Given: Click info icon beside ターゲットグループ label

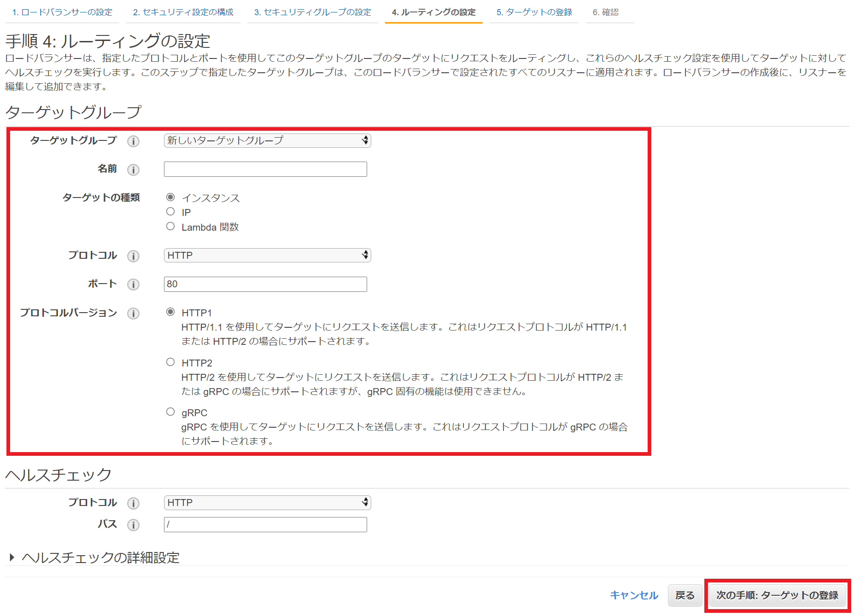Looking at the screenshot, I should (x=133, y=141).
